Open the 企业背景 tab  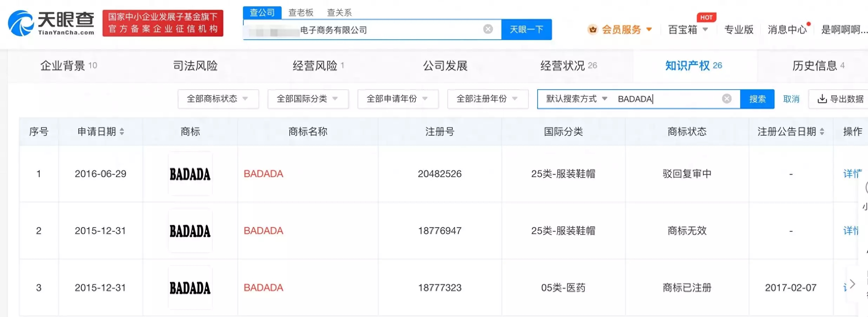click(68, 65)
